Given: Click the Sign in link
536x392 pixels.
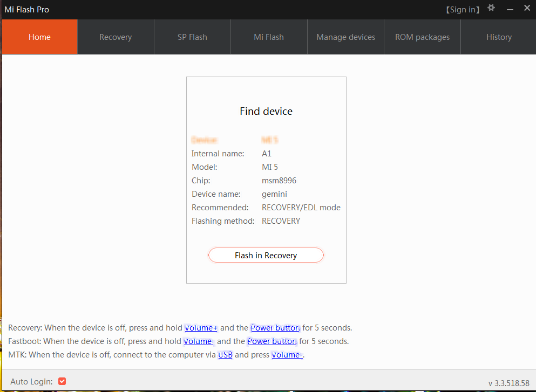Looking at the screenshot, I should (x=463, y=10).
